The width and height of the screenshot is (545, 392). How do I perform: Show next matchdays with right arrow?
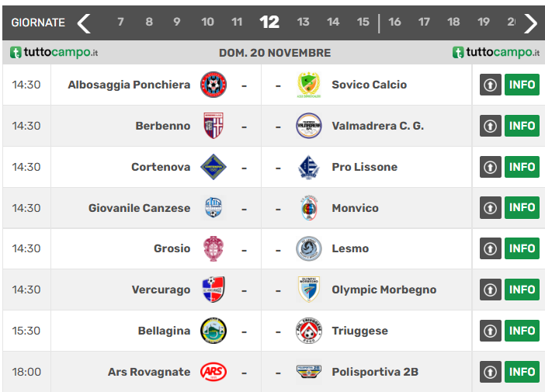[531, 23]
